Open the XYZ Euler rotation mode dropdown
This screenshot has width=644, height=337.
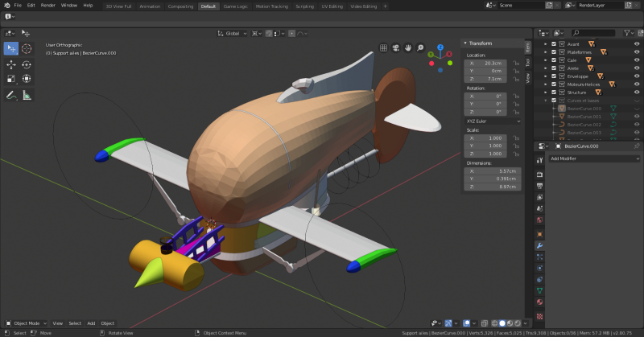[x=493, y=121]
